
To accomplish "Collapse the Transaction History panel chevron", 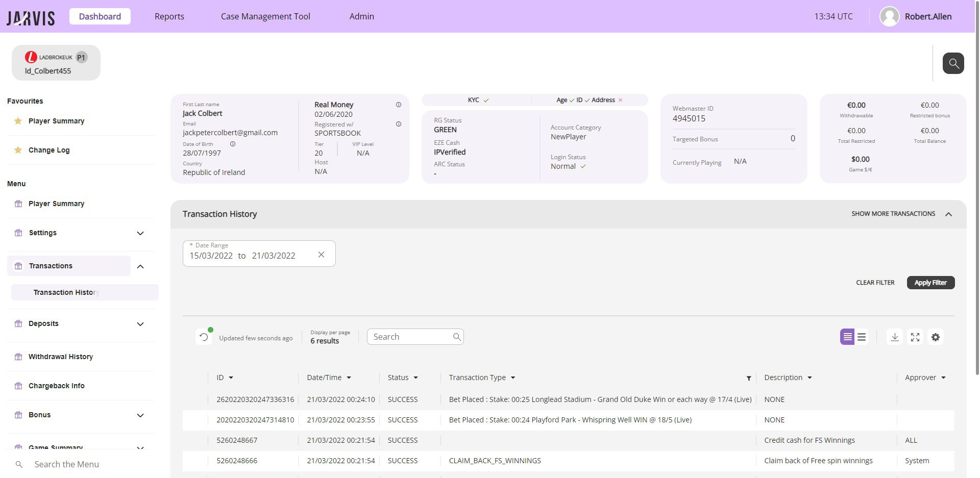I will (948, 214).
